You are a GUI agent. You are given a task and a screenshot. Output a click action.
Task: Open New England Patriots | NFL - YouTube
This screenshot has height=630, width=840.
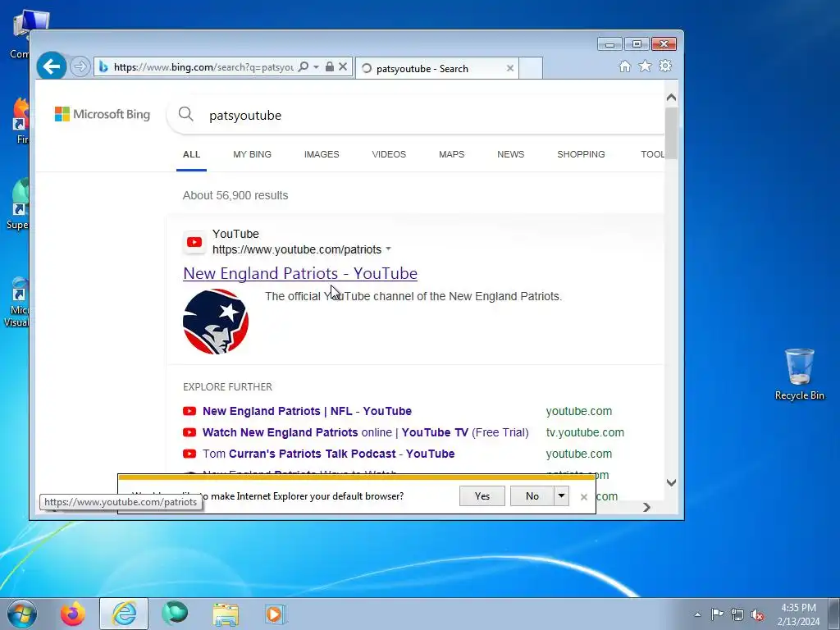tap(307, 411)
